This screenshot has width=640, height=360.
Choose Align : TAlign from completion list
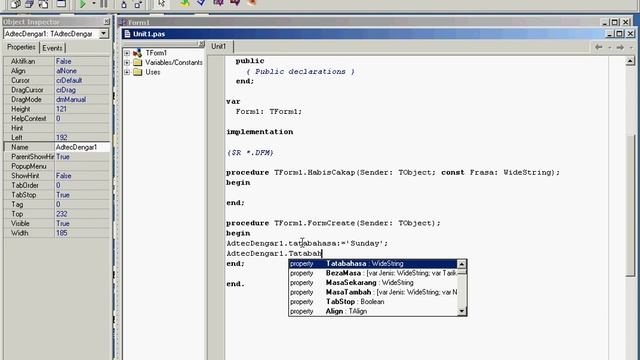click(373, 311)
